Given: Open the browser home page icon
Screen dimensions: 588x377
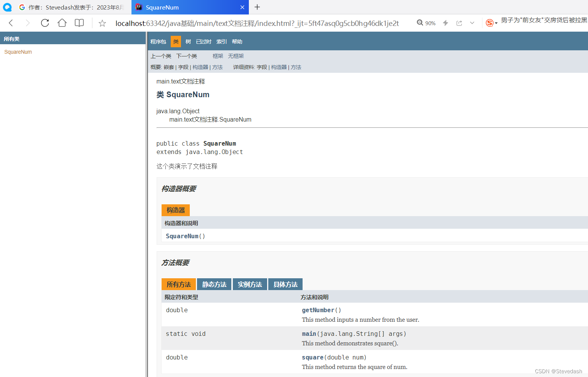Looking at the screenshot, I should coord(62,23).
